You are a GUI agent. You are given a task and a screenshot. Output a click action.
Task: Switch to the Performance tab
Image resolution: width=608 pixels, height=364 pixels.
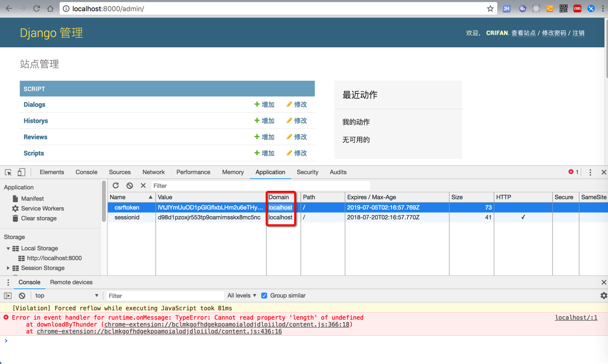point(193,172)
